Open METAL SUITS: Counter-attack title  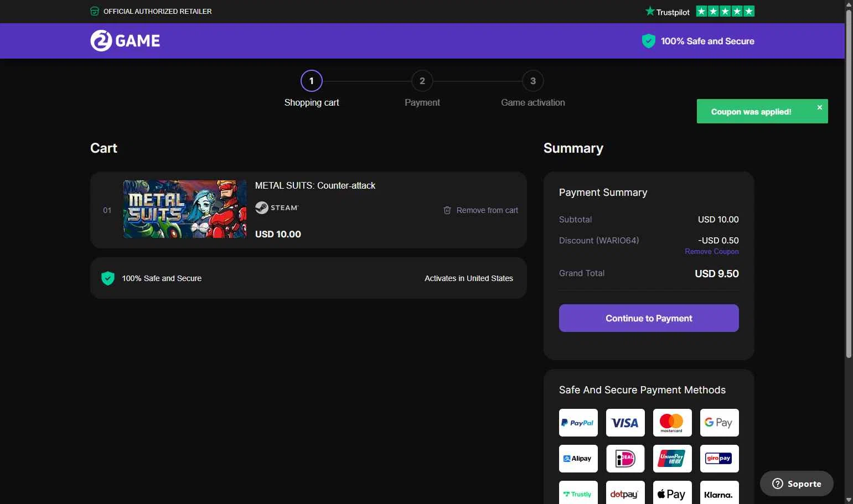(315, 185)
